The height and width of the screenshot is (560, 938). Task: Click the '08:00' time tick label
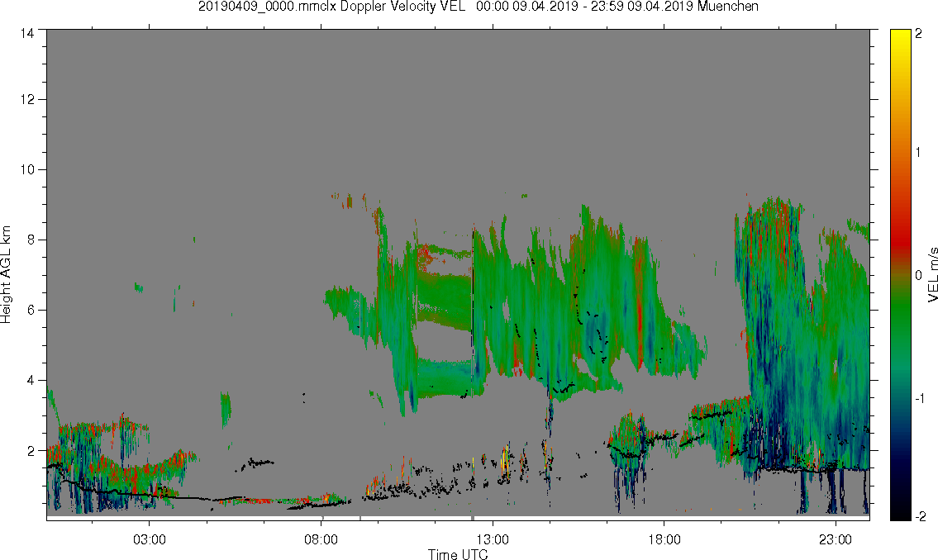click(321, 539)
